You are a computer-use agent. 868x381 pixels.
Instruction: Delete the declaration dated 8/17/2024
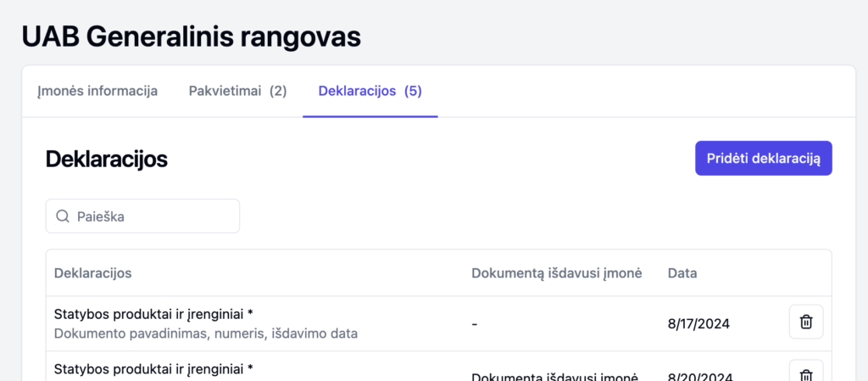coord(806,322)
